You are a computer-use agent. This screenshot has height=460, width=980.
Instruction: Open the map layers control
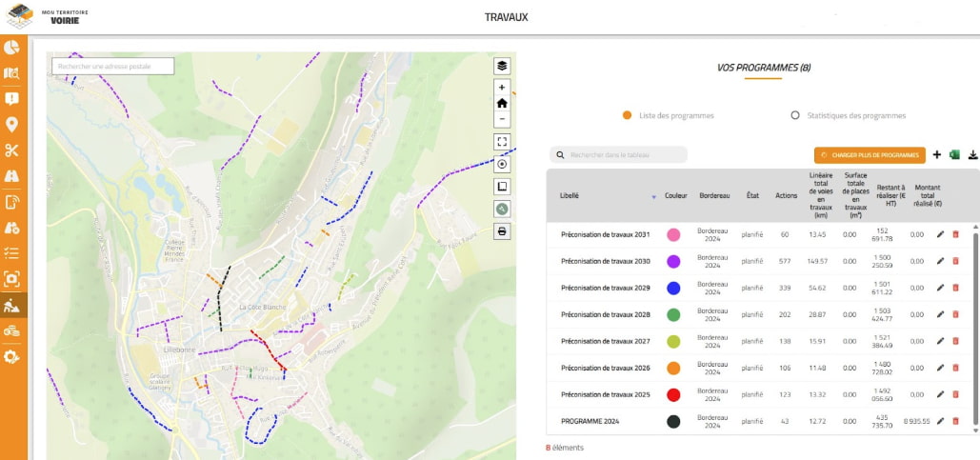(x=502, y=66)
